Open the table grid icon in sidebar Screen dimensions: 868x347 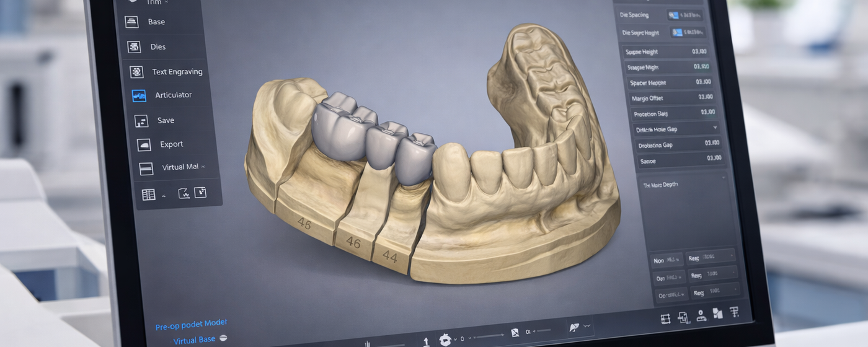coord(149,195)
